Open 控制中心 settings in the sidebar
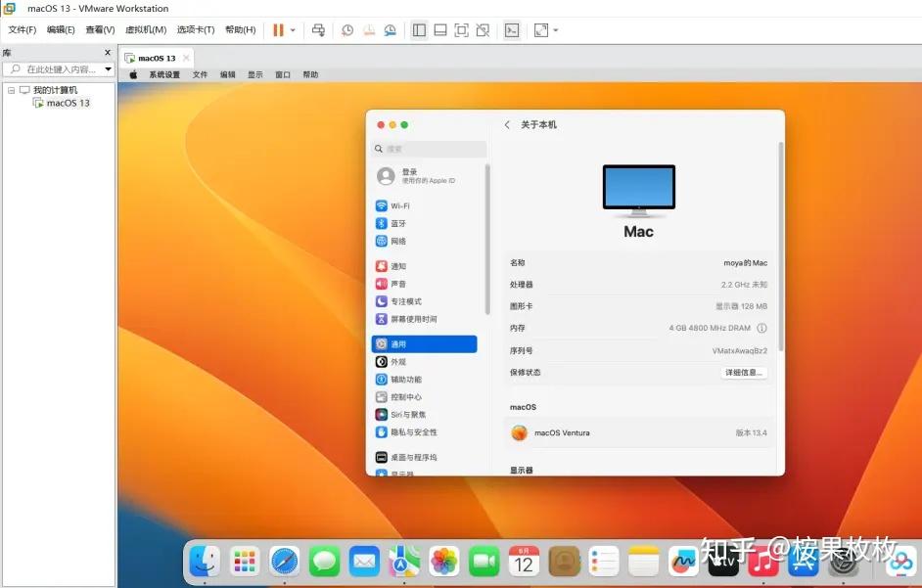 tap(425, 397)
